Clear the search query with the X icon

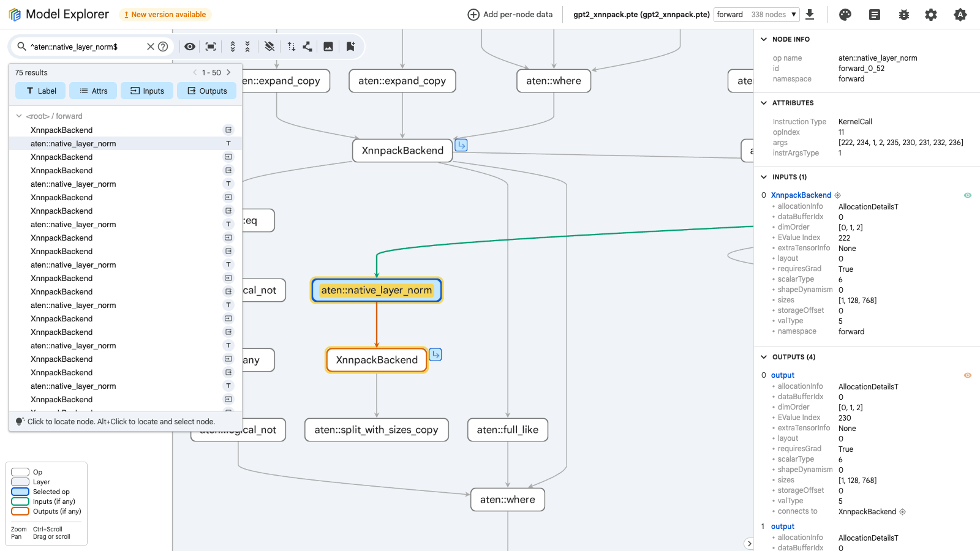150,47
